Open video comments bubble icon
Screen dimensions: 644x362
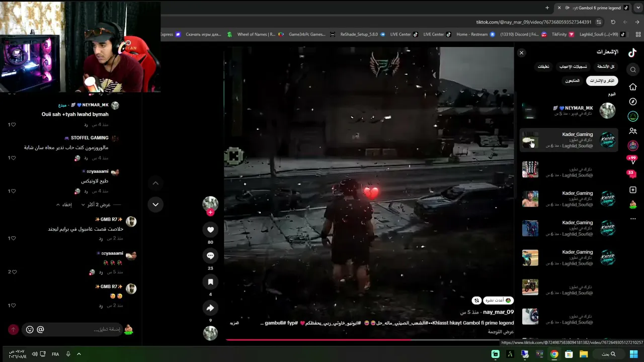[x=210, y=256]
